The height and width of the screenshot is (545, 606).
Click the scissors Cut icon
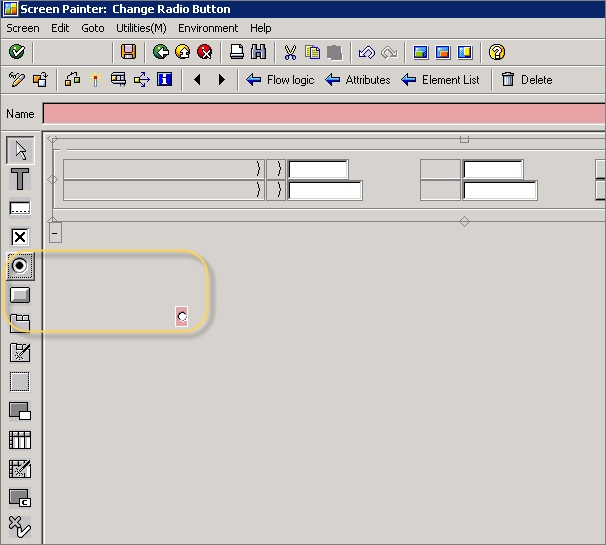[290, 52]
